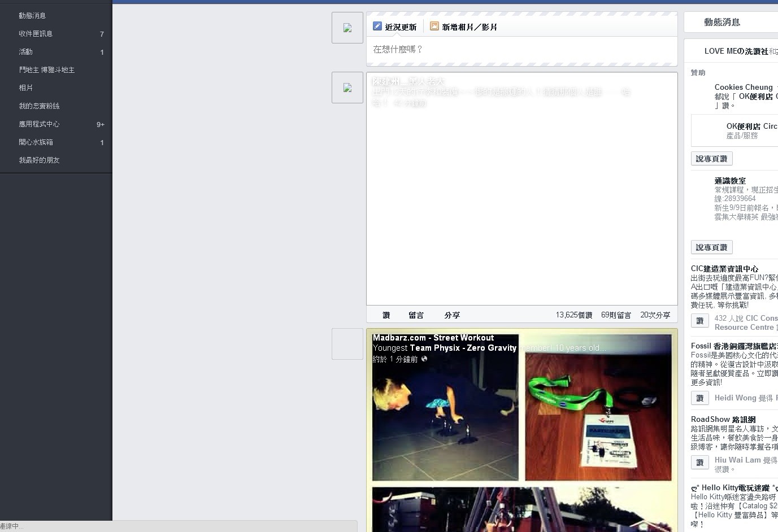Open 動態消息 in the left sidebar

pyautogui.click(x=32, y=16)
